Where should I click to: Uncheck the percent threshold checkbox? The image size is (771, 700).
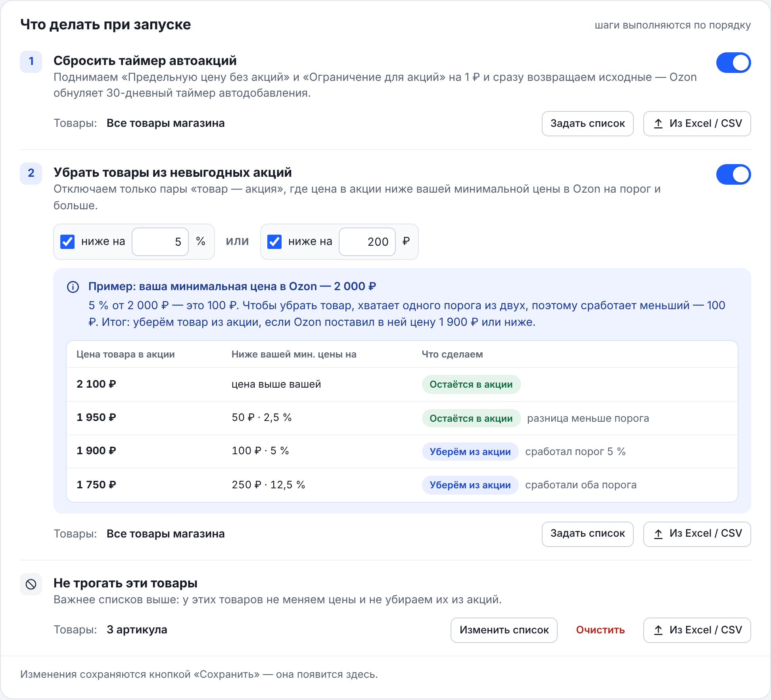click(67, 241)
